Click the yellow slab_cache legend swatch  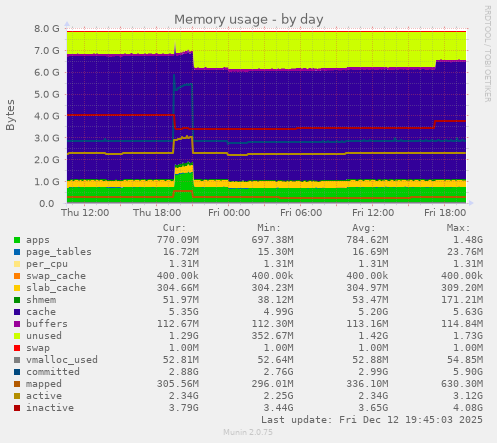17,288
